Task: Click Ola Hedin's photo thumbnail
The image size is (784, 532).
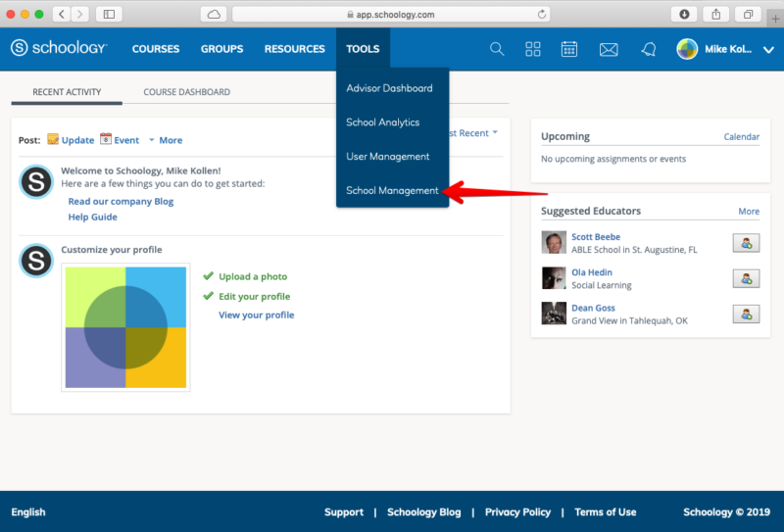Action: tap(554, 278)
